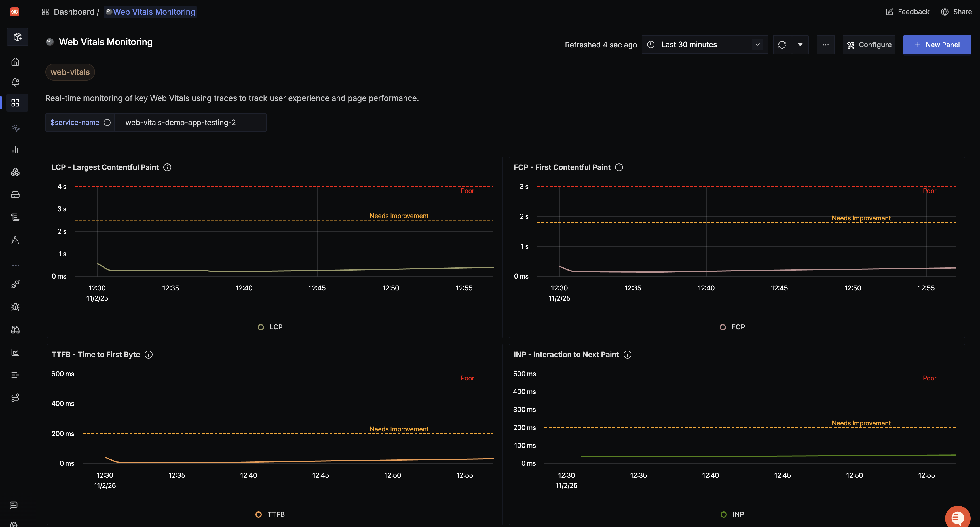Select Web Vitals Monitoring in the breadcrumb
This screenshot has height=527, width=980.
(154, 12)
